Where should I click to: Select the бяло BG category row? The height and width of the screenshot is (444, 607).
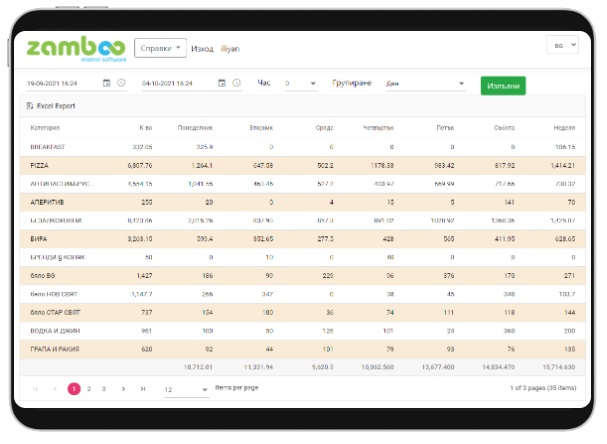tap(302, 276)
